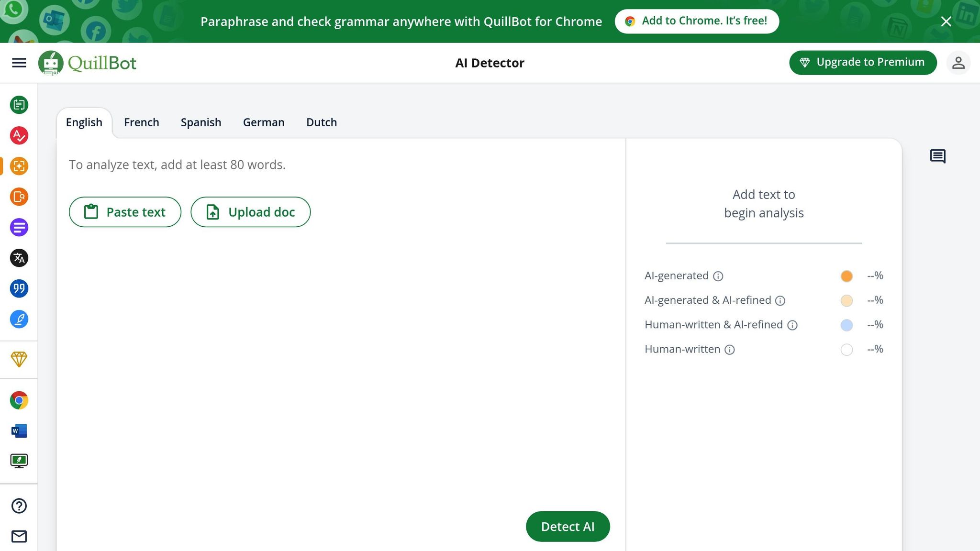Open the Summarizer tool icon
This screenshot has height=551, width=980.
click(19, 227)
